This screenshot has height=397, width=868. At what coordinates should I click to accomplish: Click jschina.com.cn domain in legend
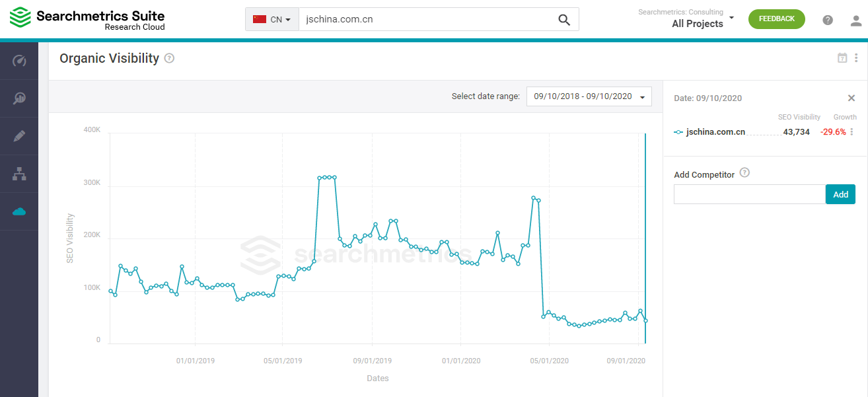point(715,132)
